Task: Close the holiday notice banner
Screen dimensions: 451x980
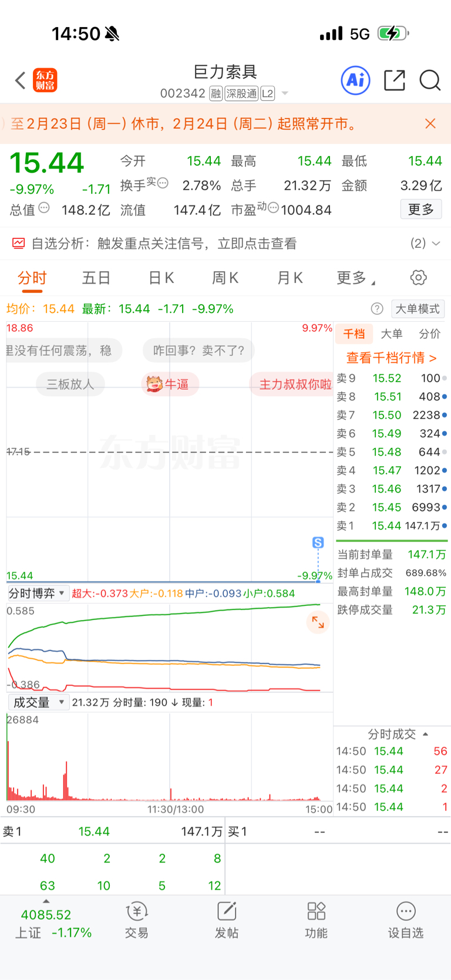Action: pyautogui.click(x=430, y=123)
